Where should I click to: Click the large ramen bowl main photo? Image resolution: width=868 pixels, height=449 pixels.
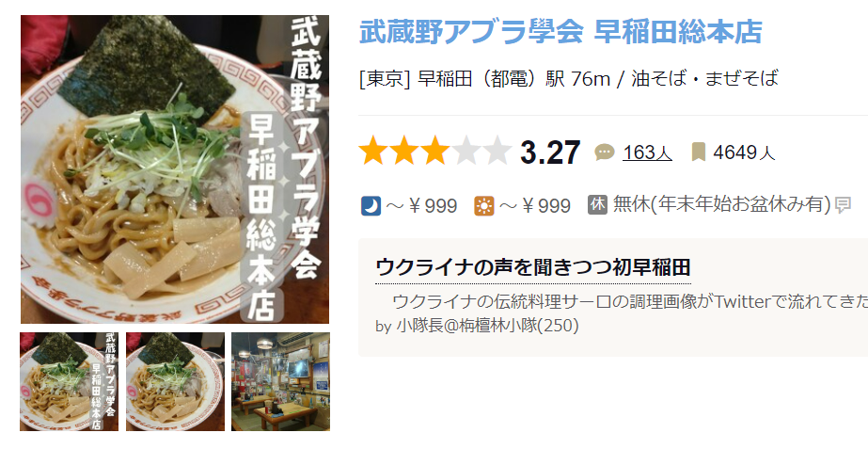175,169
